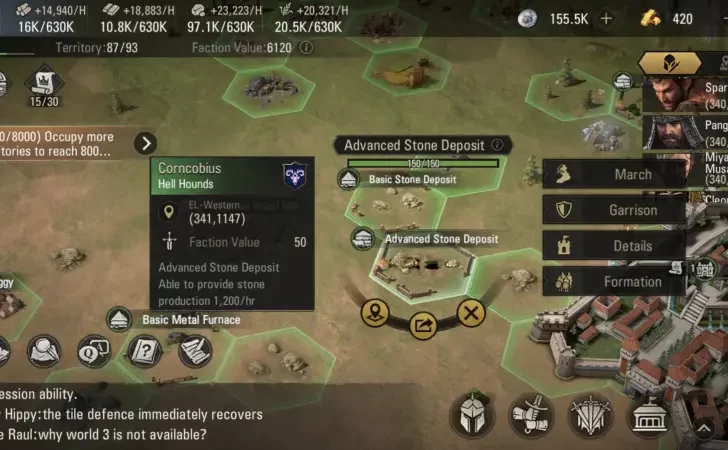The height and width of the screenshot is (450, 728).
Task: Expand the bottom-right up chevron
Action: [704, 428]
